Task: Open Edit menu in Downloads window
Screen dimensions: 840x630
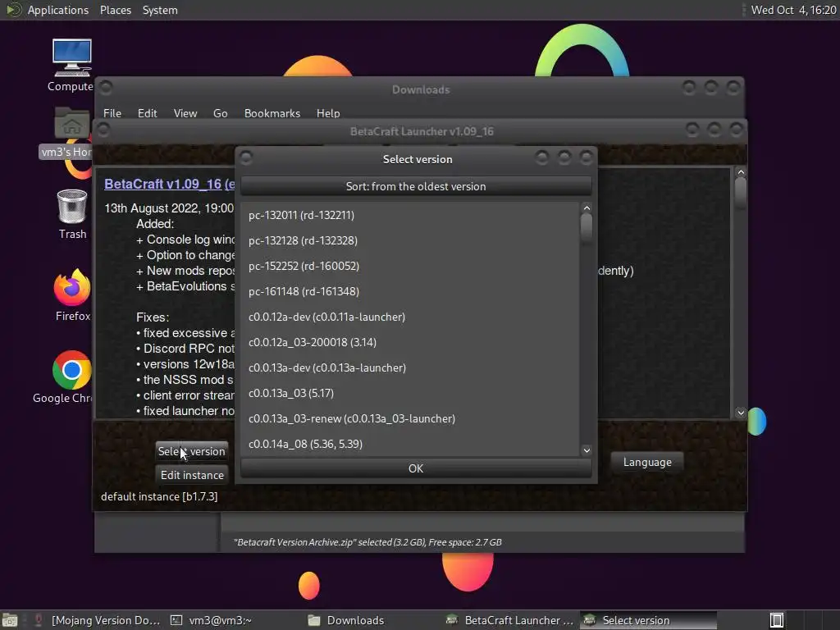Action: (147, 113)
